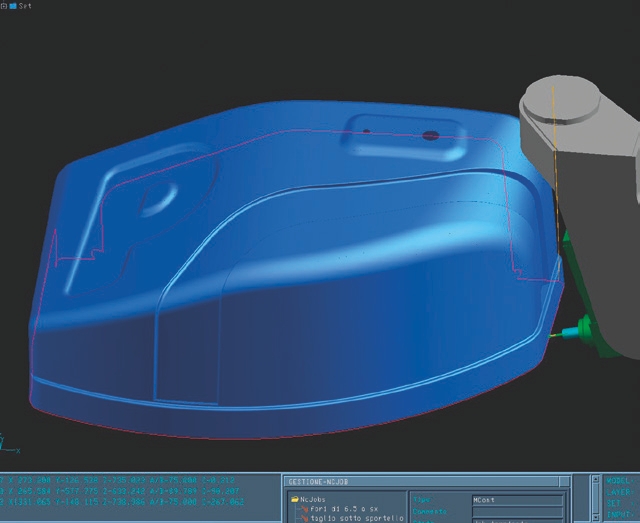The width and height of the screenshot is (640, 523).
Task: Click the Set folder icon
Action: pos(12,5)
